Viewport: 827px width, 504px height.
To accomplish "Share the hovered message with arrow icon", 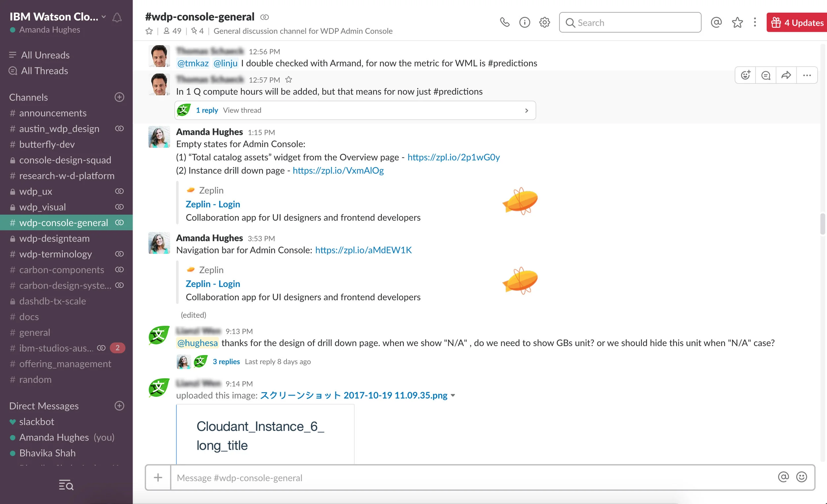I will click(x=786, y=75).
